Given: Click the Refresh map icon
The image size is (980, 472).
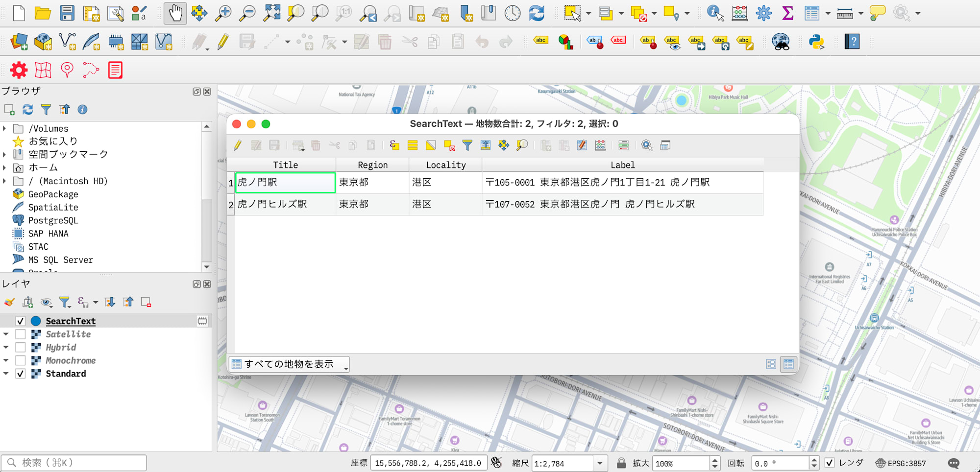Looking at the screenshot, I should click(537, 13).
